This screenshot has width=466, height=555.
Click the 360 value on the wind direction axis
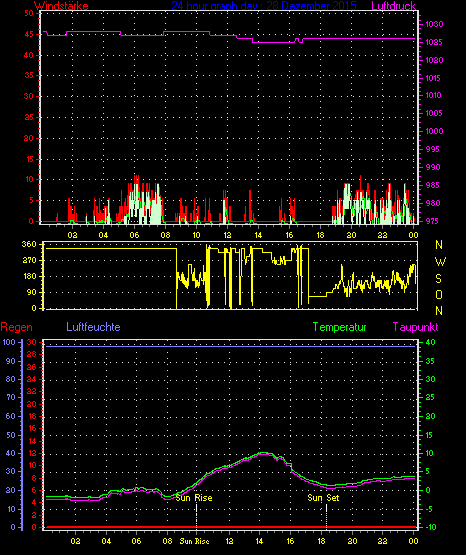click(29, 244)
